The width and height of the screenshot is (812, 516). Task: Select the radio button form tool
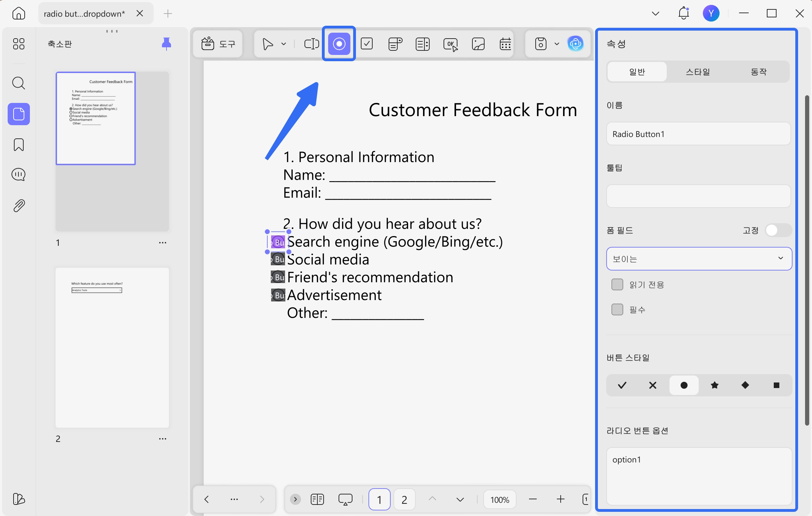click(339, 44)
